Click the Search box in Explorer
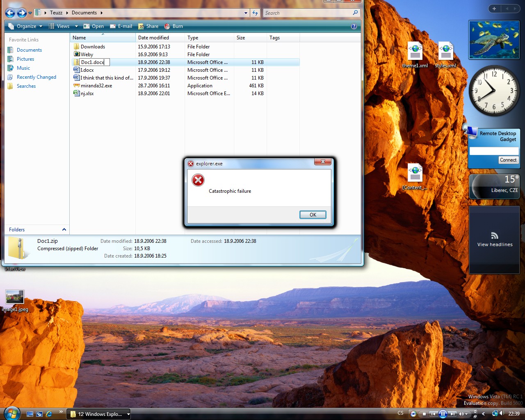This screenshot has height=420, width=525. [x=308, y=13]
